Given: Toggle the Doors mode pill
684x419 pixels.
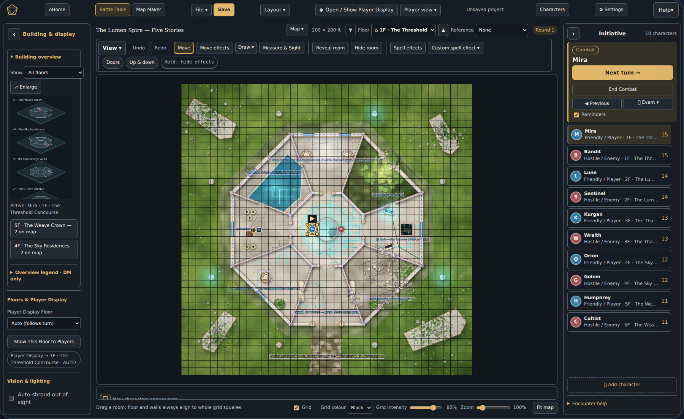Looking at the screenshot, I should point(113,62).
